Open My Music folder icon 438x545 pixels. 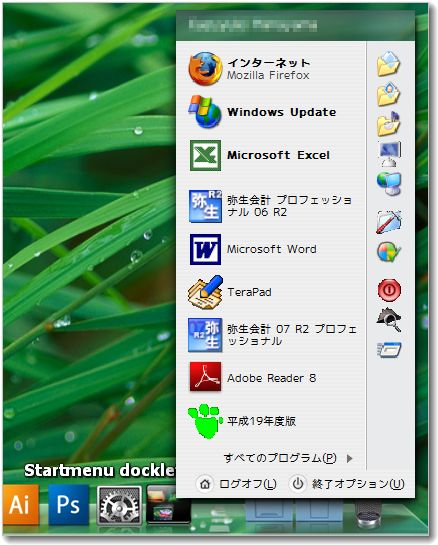pyautogui.click(x=389, y=124)
